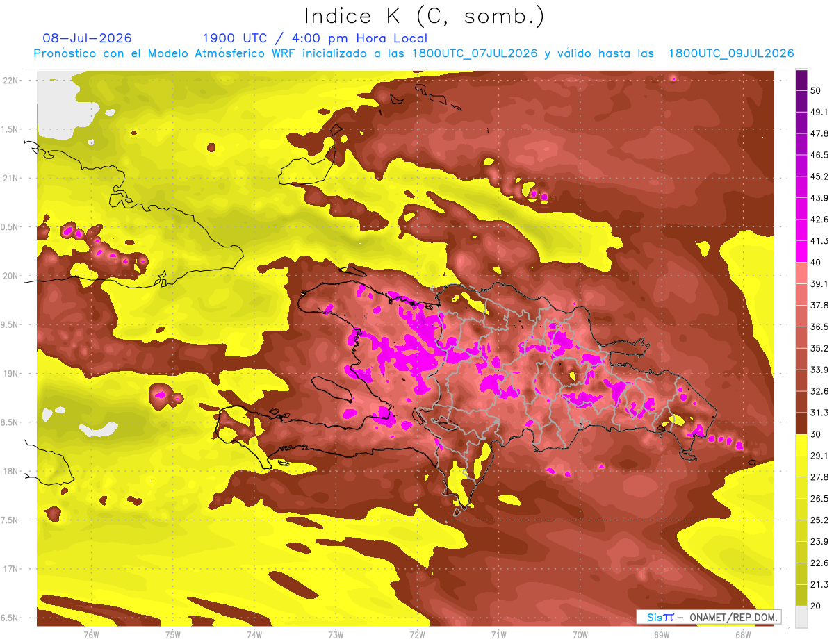Click the legend value "36.5"
This screenshot has width=834, height=644.
(x=819, y=327)
